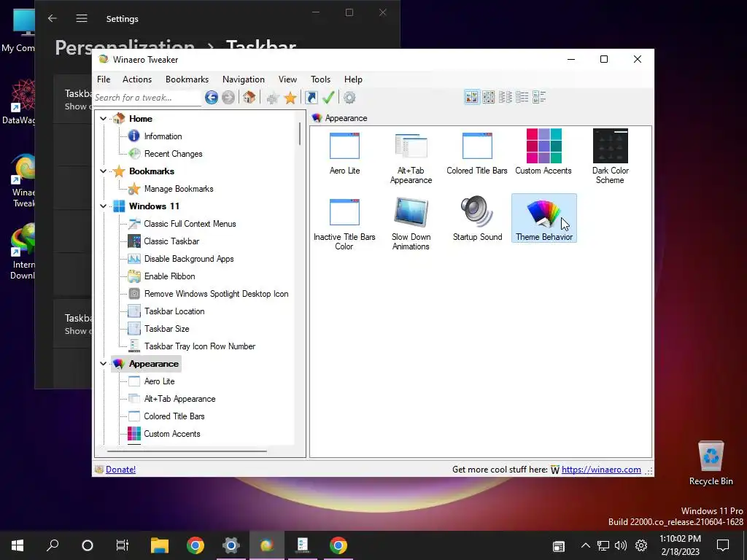Screen dimensions: 747x560
Task: Open the taskbar volume icon
Action: [x=621, y=545]
